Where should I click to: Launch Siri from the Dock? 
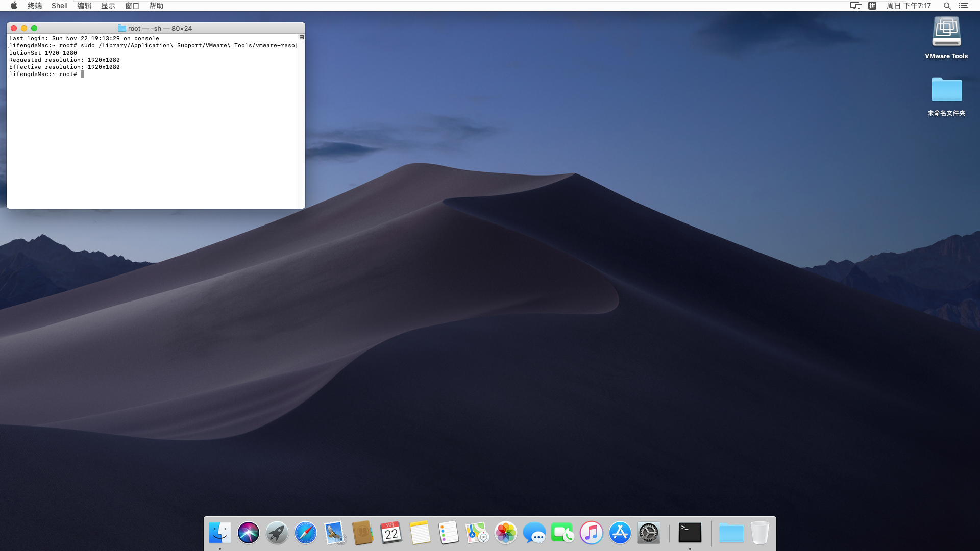click(x=249, y=533)
